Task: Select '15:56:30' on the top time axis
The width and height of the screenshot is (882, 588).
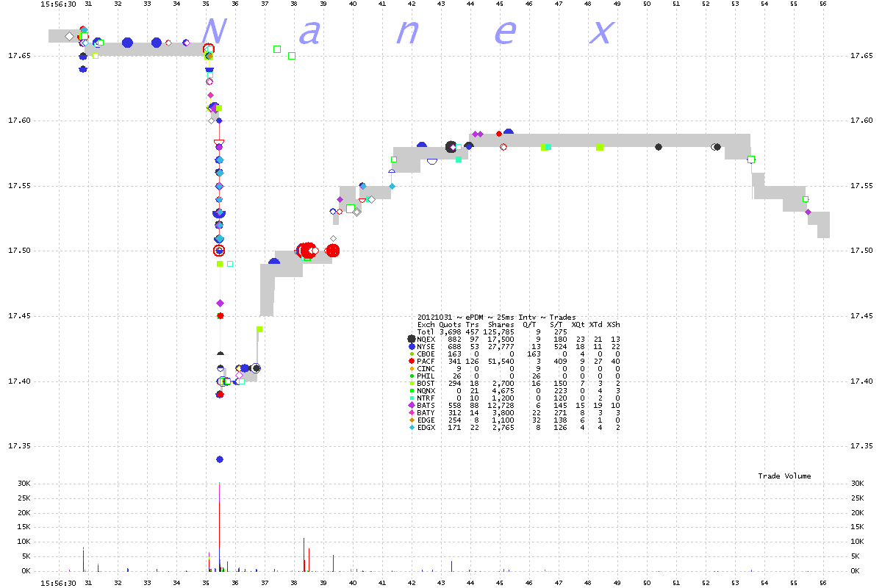Action: click(59, 4)
